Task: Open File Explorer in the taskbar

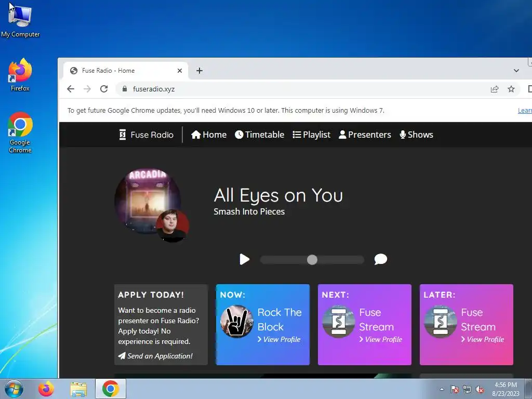Action: point(78,389)
